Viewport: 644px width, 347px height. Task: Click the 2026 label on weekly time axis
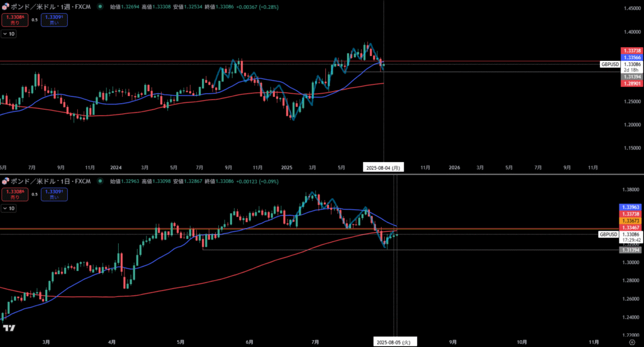point(454,168)
